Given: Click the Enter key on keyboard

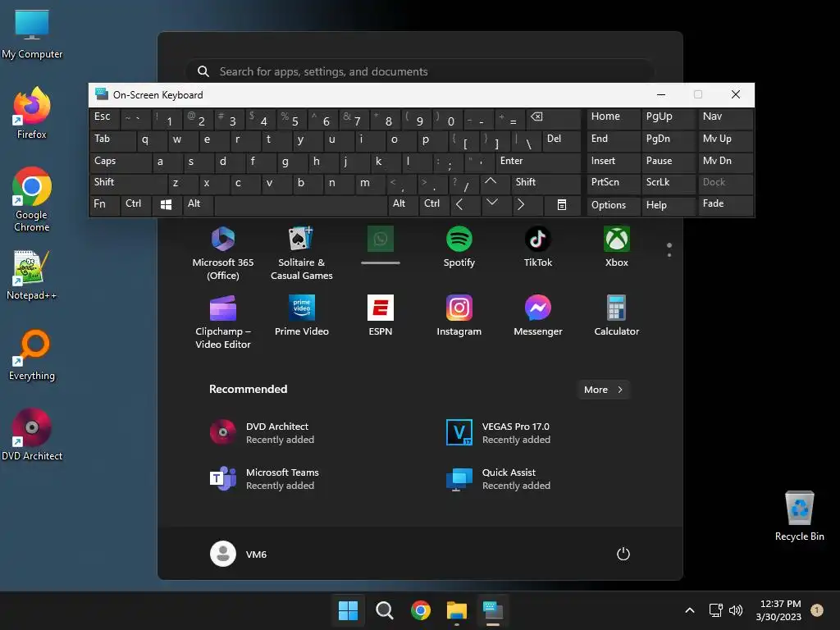Looking at the screenshot, I should 538,162.
